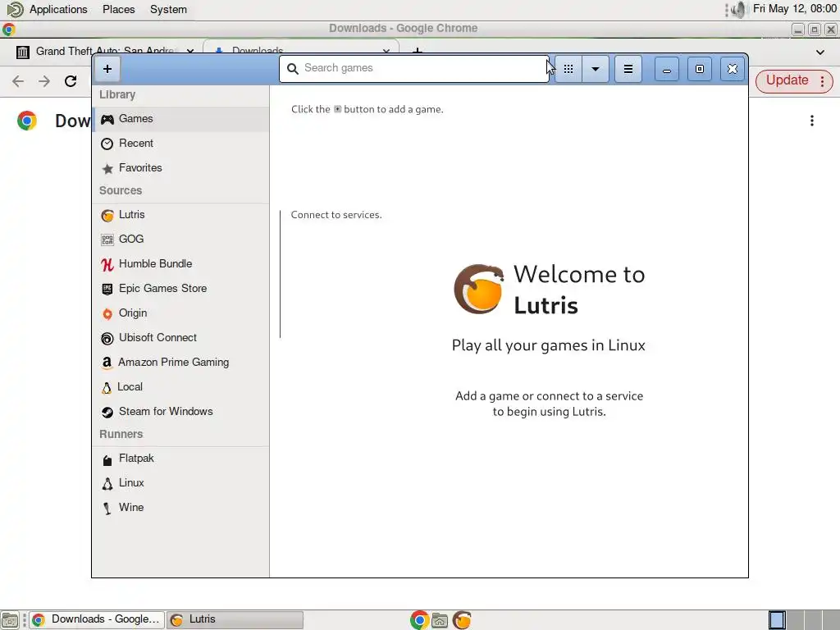Image resolution: width=840 pixels, height=630 pixels.
Task: Click the star icon beside Favorites
Action: point(107,169)
